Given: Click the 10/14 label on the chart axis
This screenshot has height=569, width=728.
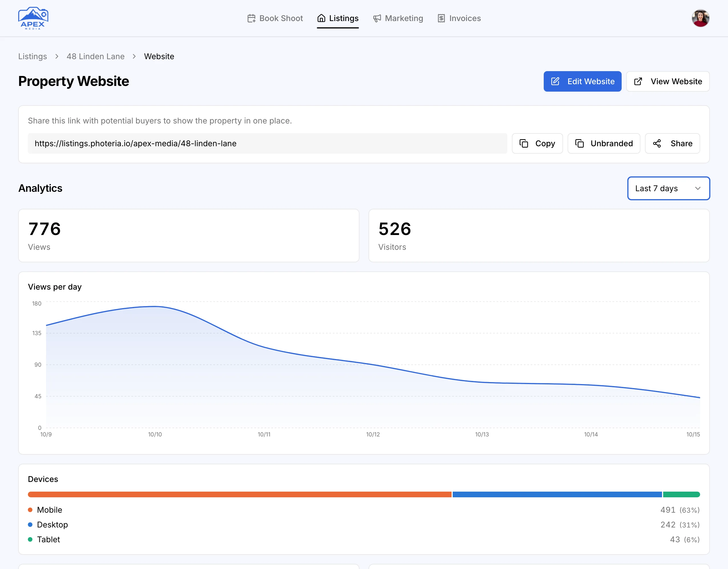Looking at the screenshot, I should pyautogui.click(x=591, y=434).
